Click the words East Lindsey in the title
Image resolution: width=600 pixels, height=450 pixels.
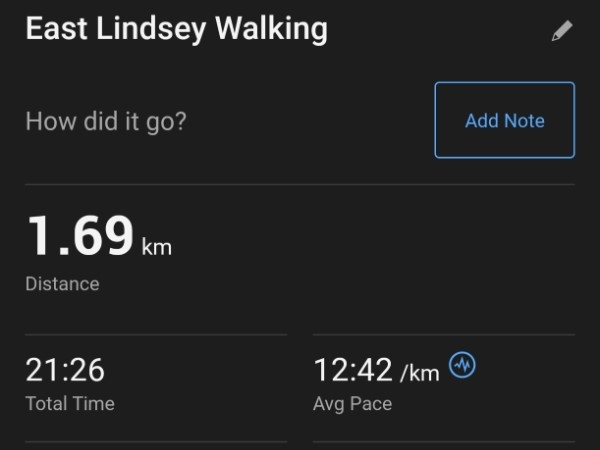click(x=116, y=29)
